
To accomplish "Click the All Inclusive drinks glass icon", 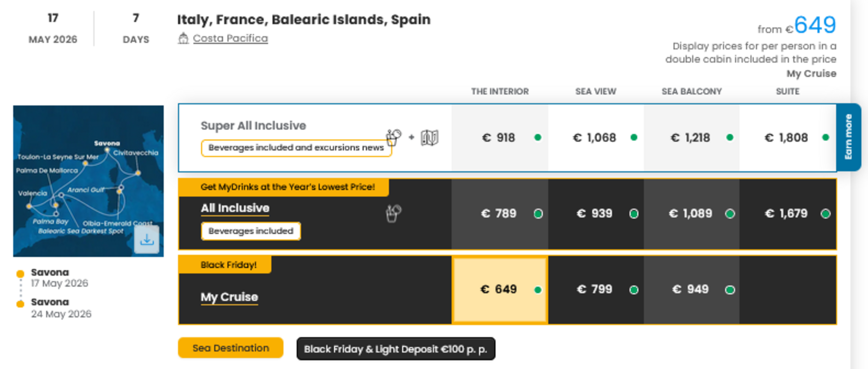I will pos(393,213).
